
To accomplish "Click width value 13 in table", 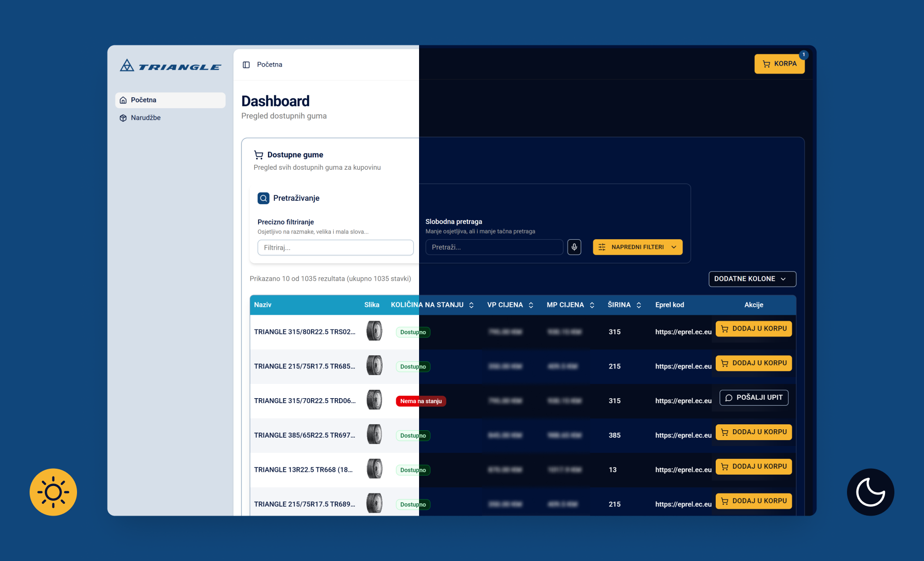I will [613, 470].
